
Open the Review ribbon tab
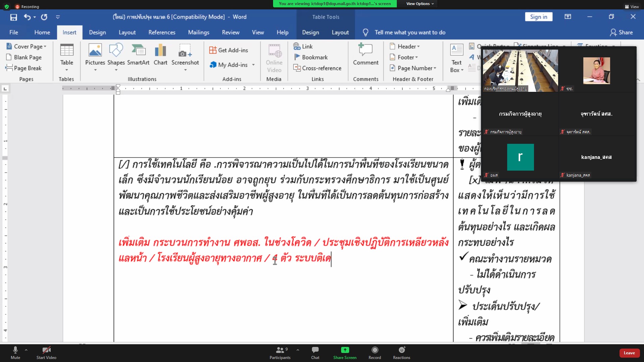click(231, 33)
